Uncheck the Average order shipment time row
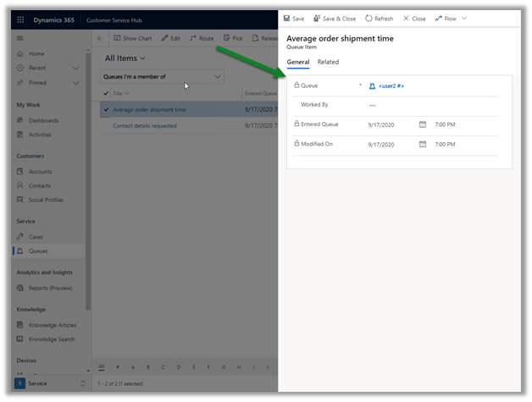532x402 pixels. coord(105,109)
